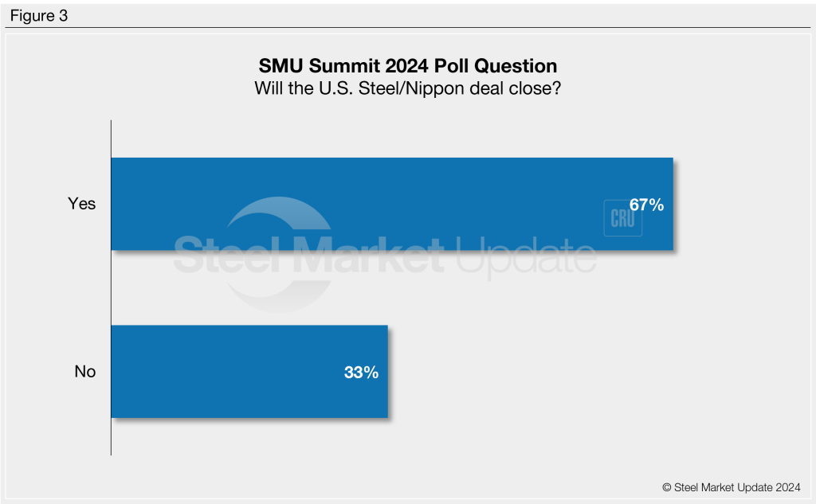Click the No axis label
Screen dimensions: 816x504
(x=84, y=371)
